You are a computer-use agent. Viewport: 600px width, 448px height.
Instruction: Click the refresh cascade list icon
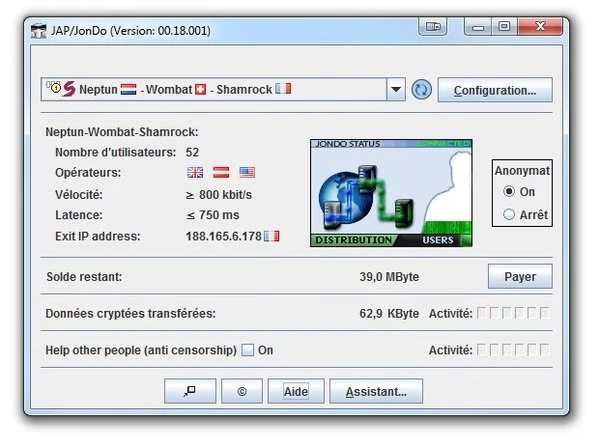pos(421,90)
